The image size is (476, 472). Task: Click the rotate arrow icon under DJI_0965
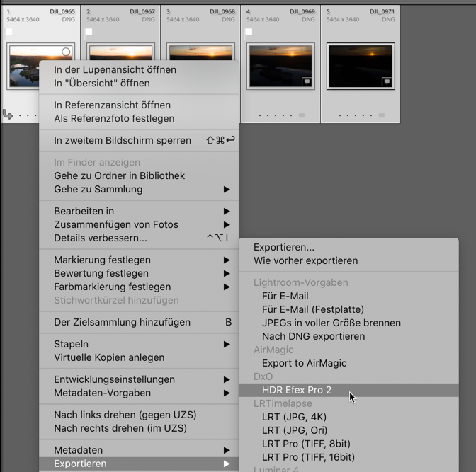[8, 115]
